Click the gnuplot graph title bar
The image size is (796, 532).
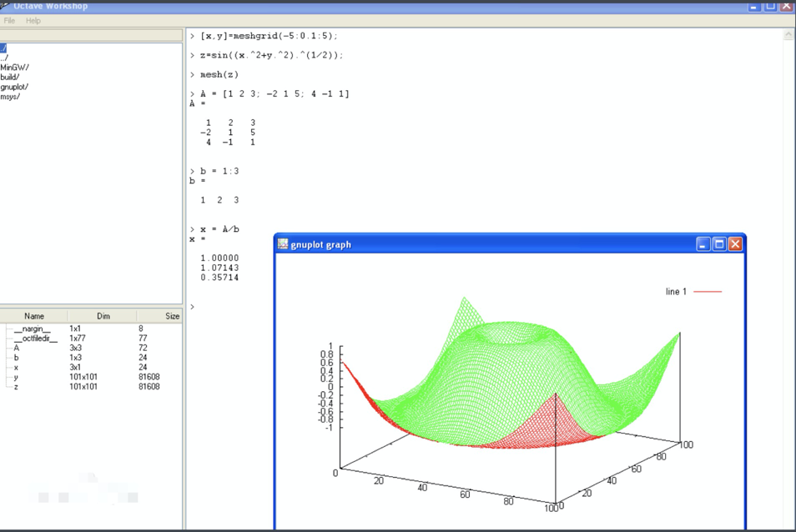tap(510, 244)
